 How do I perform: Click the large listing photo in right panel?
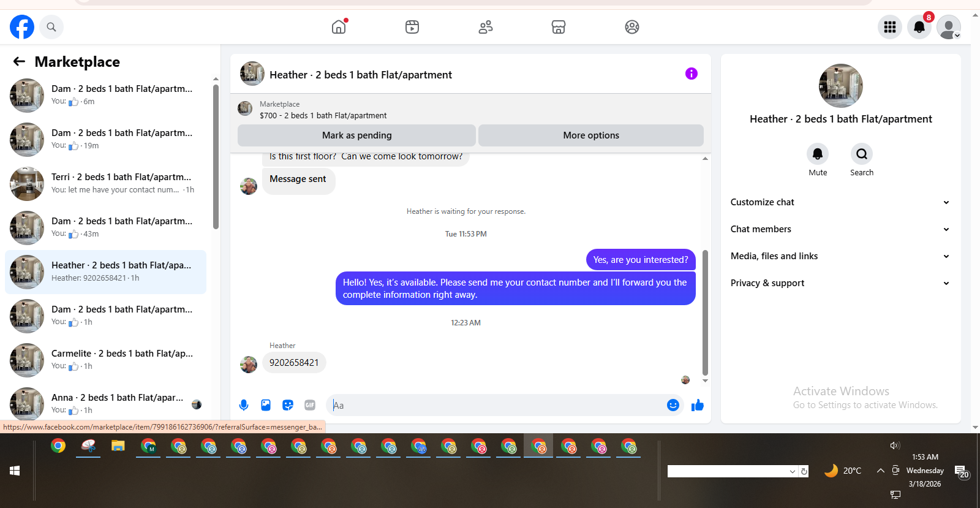pos(841,86)
